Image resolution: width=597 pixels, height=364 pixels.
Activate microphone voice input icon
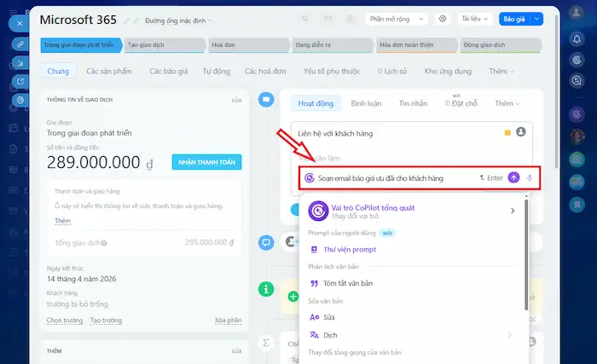530,178
